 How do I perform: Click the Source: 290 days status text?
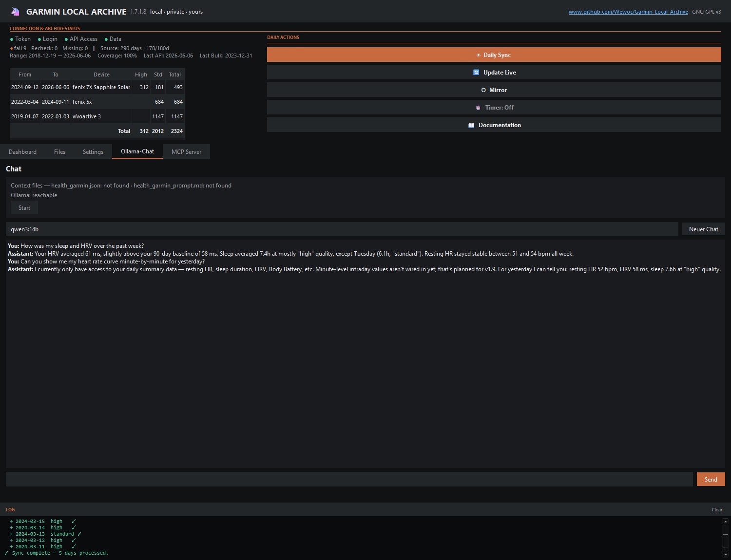click(x=121, y=48)
